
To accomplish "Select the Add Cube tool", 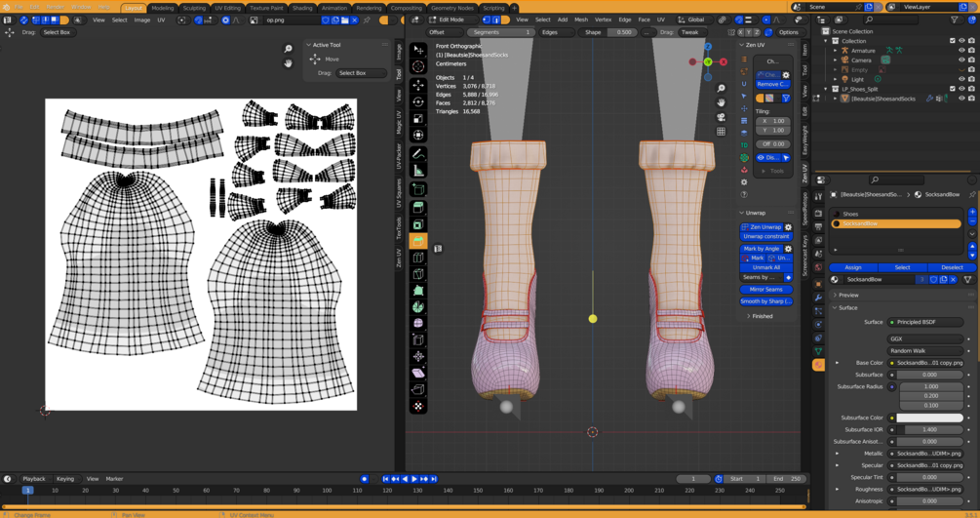I will coord(418,189).
